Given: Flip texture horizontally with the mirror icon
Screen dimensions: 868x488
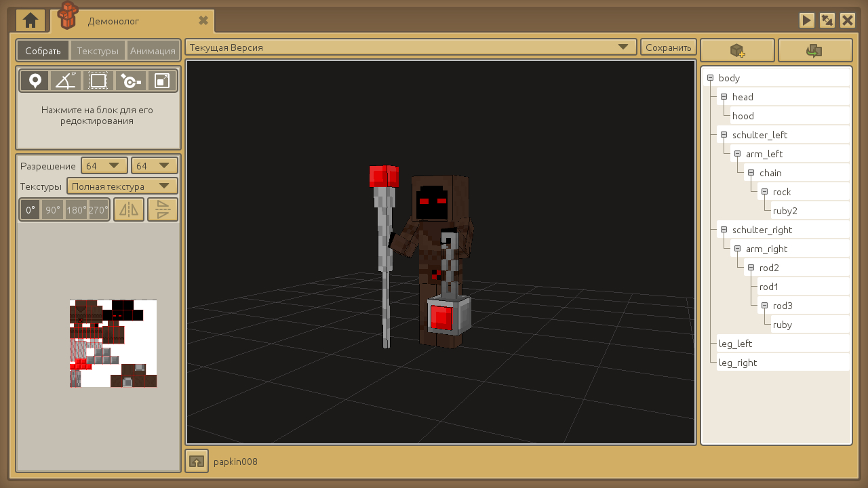Looking at the screenshot, I should pos(129,210).
